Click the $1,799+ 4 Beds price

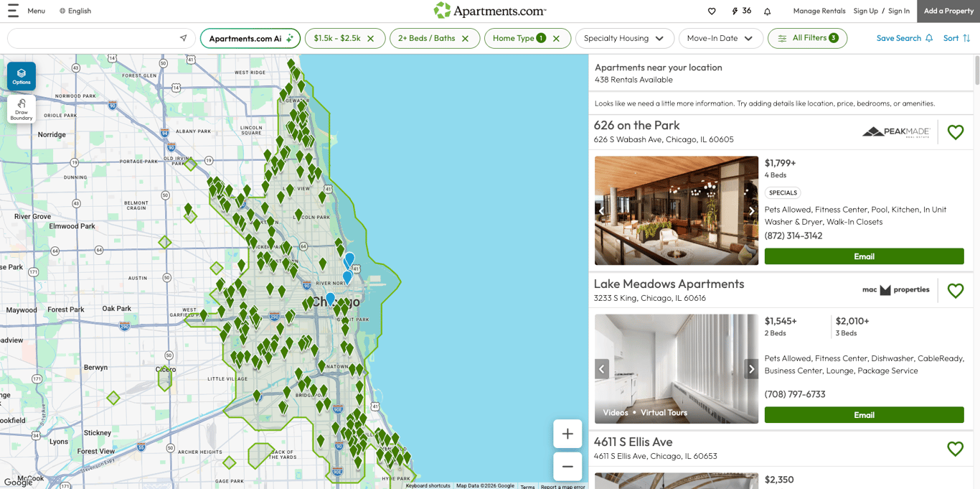(x=780, y=168)
